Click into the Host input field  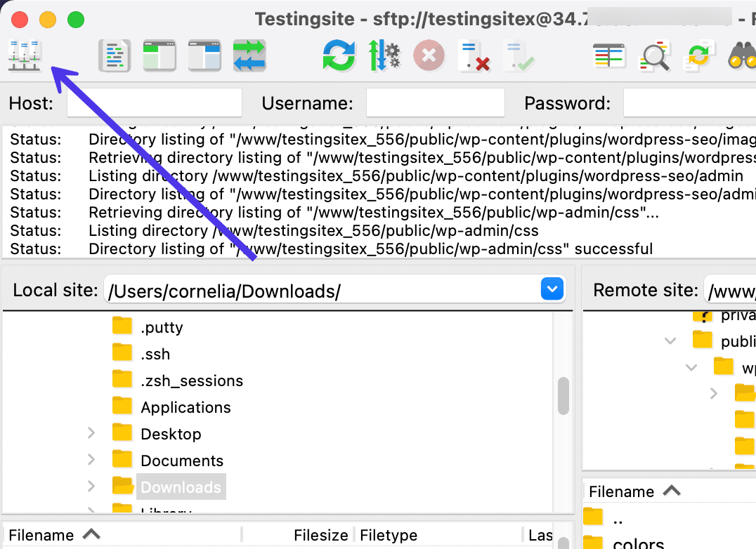click(155, 103)
